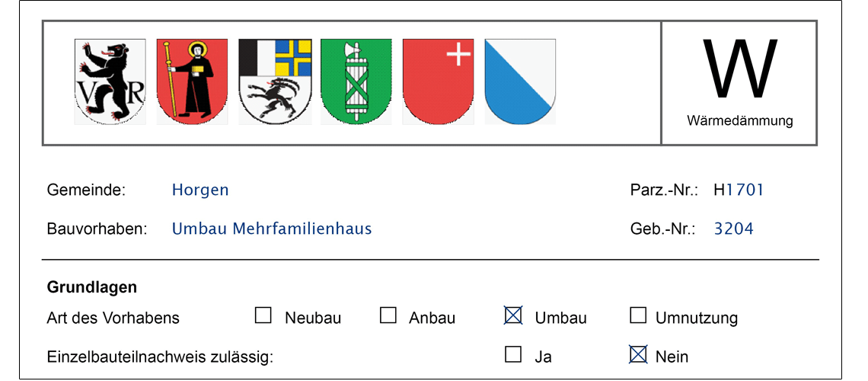Click the Parz.-Nr. field H1701
This screenshot has width=868, height=381.
tap(739, 190)
